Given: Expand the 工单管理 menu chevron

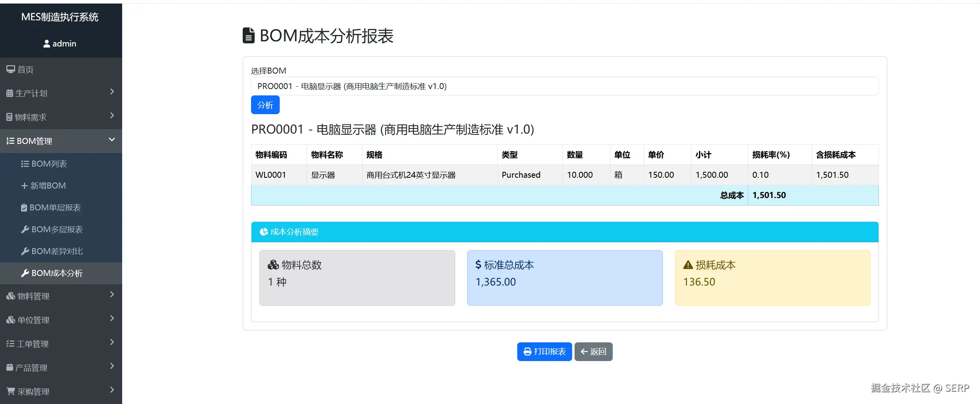Looking at the screenshot, I should pos(112,342).
